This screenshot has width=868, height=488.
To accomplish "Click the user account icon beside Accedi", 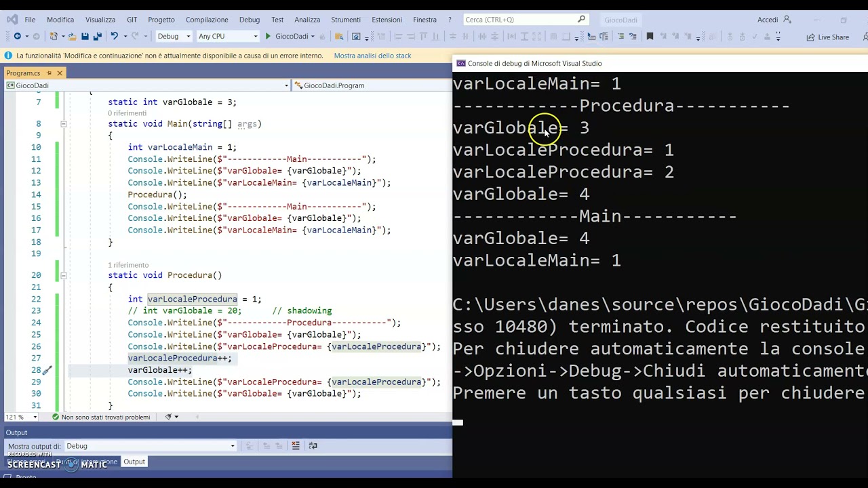I will 787,20.
